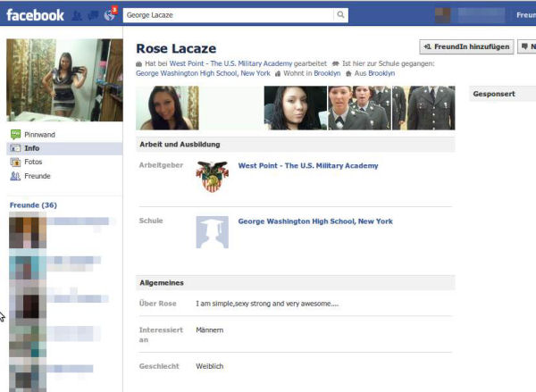
Task: Select the 'I am simple,sexy strong' text
Action: [x=267, y=304]
